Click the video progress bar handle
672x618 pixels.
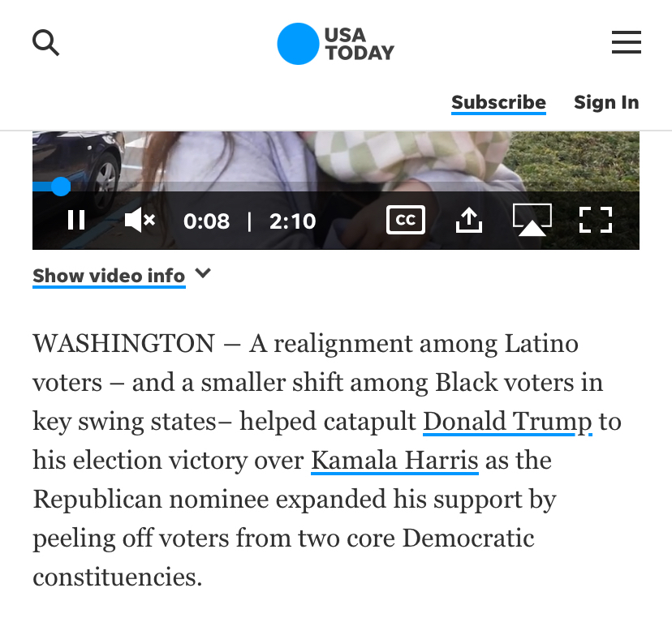(61, 187)
